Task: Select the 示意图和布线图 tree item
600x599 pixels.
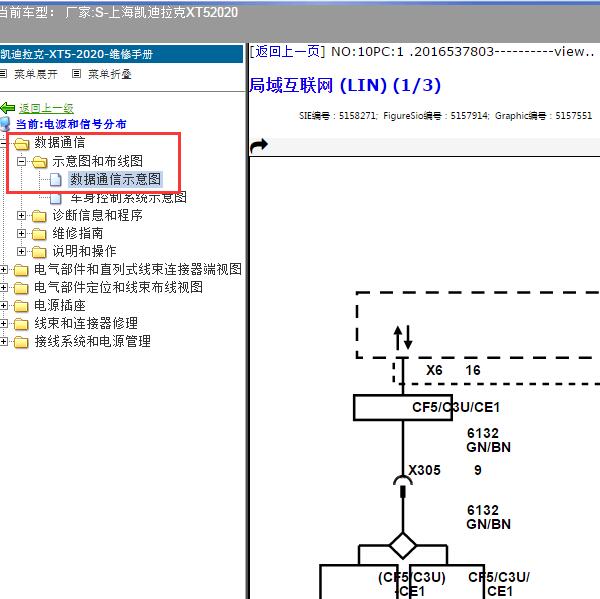Action: [x=98, y=161]
